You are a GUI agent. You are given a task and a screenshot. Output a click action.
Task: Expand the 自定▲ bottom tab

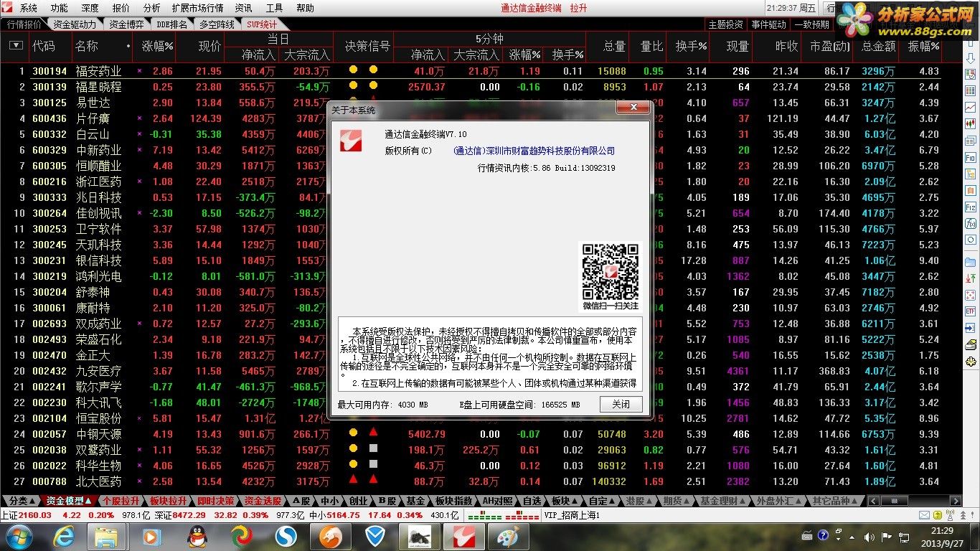click(x=601, y=501)
